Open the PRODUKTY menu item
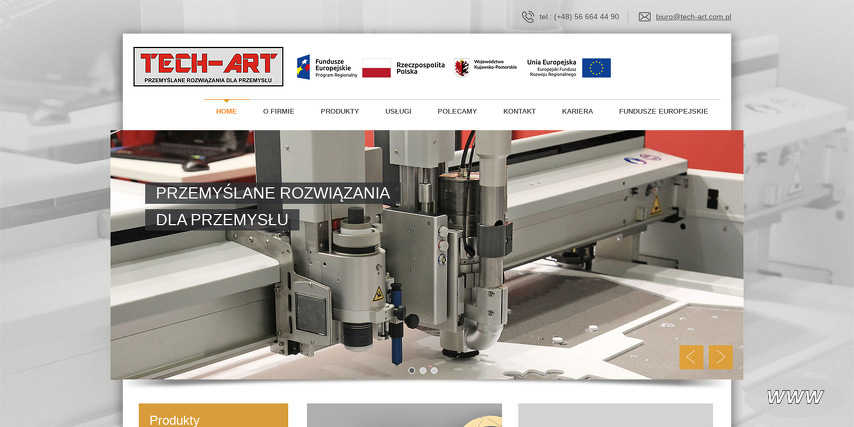 pyautogui.click(x=340, y=111)
